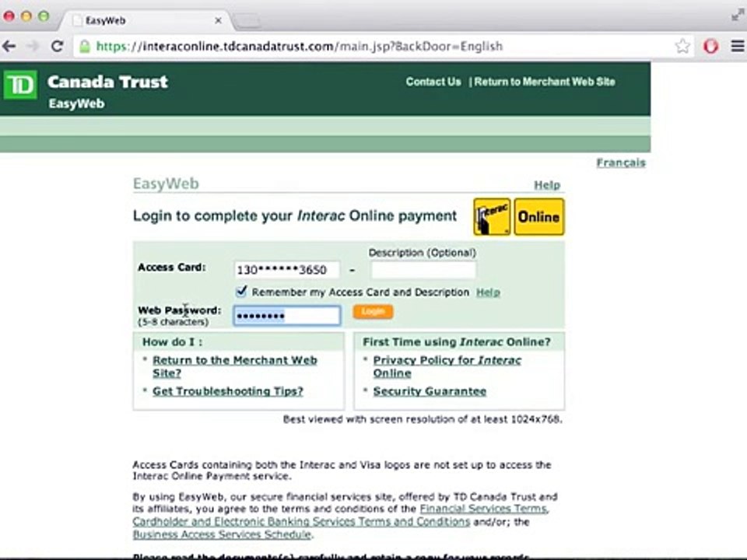Open a new tab
Screen dimensions: 747x560
[247, 20]
